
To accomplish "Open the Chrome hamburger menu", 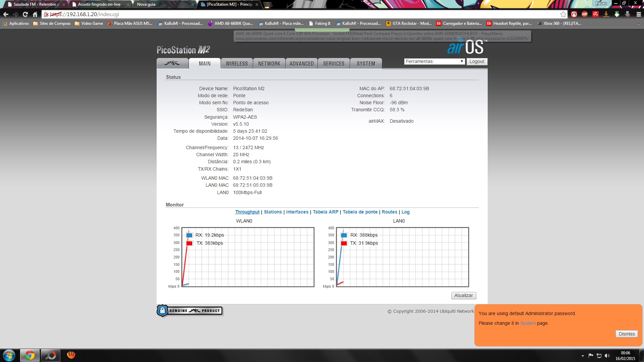I will click(x=639, y=14).
